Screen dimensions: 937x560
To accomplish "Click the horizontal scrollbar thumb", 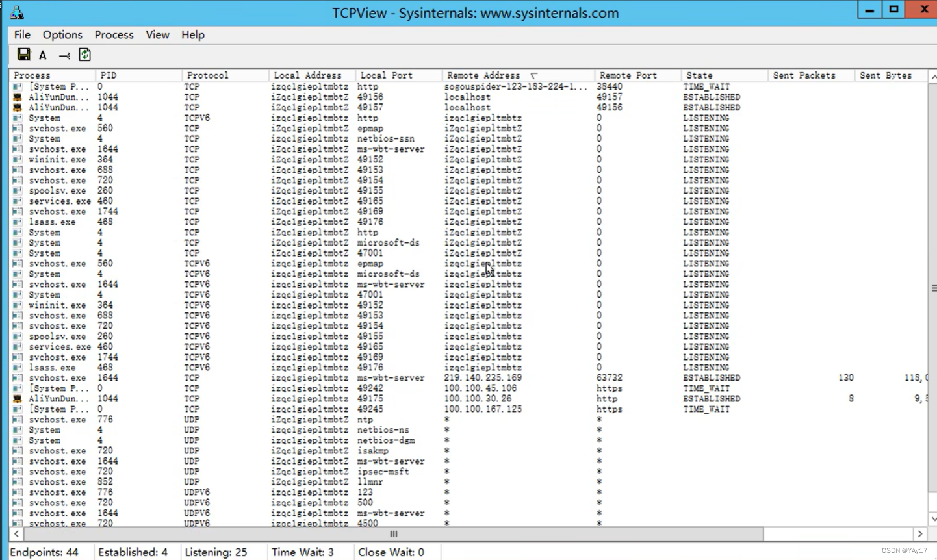I will point(394,534).
